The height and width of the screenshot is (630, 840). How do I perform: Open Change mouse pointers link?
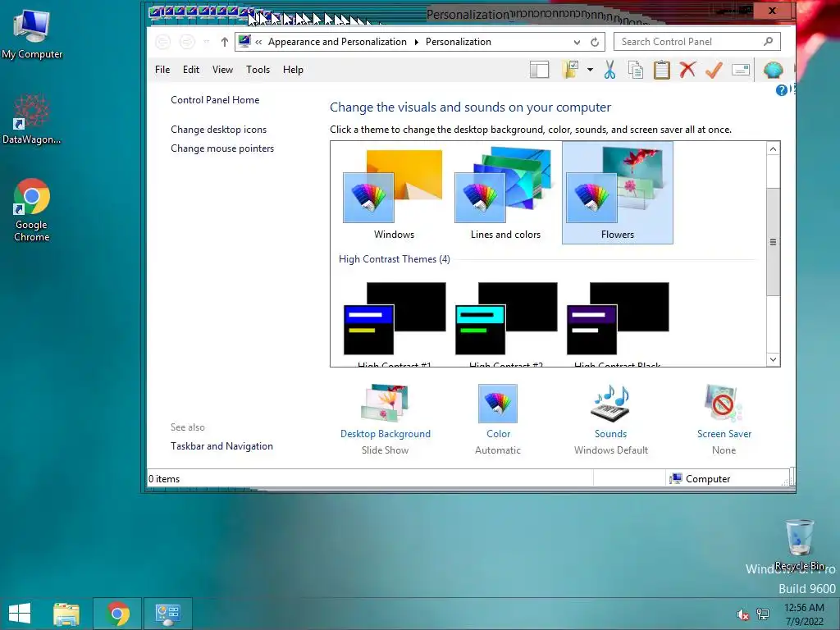222,148
